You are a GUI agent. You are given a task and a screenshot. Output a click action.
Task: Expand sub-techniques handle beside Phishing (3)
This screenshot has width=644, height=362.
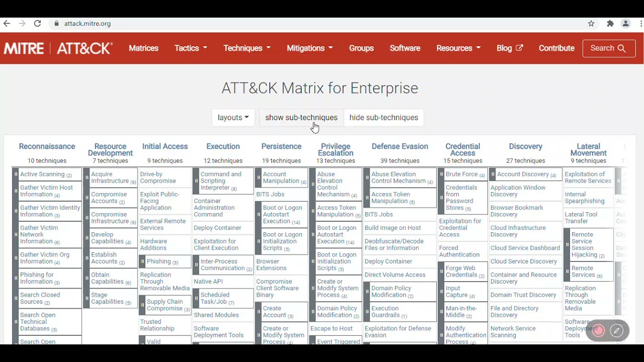click(x=142, y=261)
